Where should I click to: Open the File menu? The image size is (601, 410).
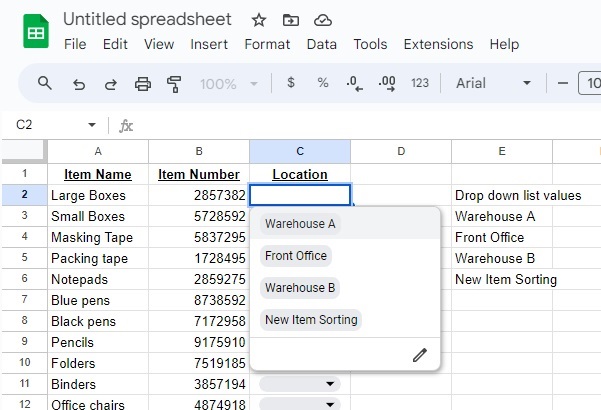(x=75, y=44)
